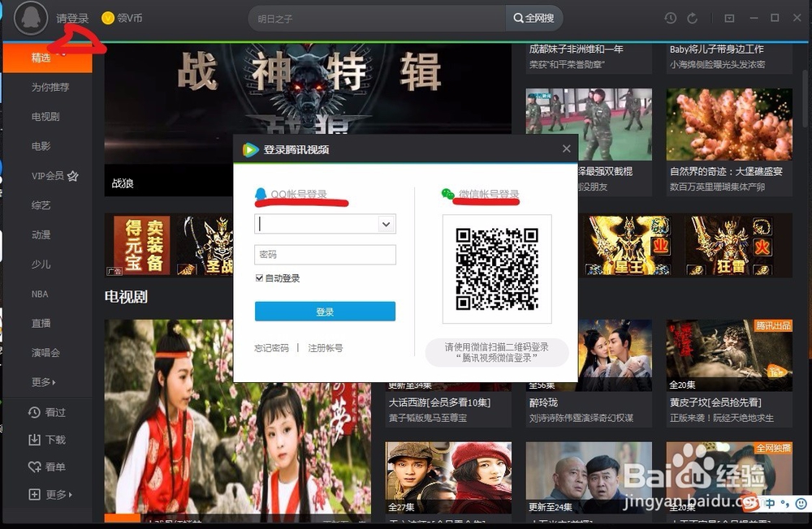
Task: Open 直播 category in sidebar
Action: pos(41,323)
